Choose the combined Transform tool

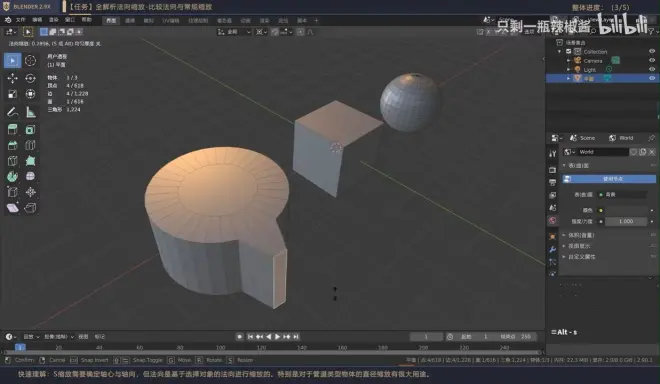pyautogui.click(x=30, y=94)
